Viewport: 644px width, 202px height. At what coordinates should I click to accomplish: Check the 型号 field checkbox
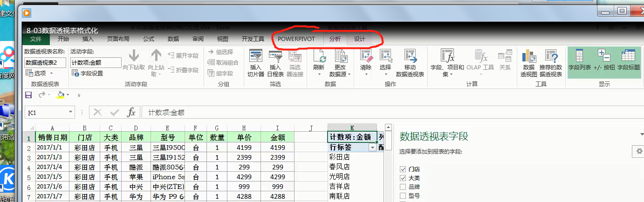click(403, 196)
